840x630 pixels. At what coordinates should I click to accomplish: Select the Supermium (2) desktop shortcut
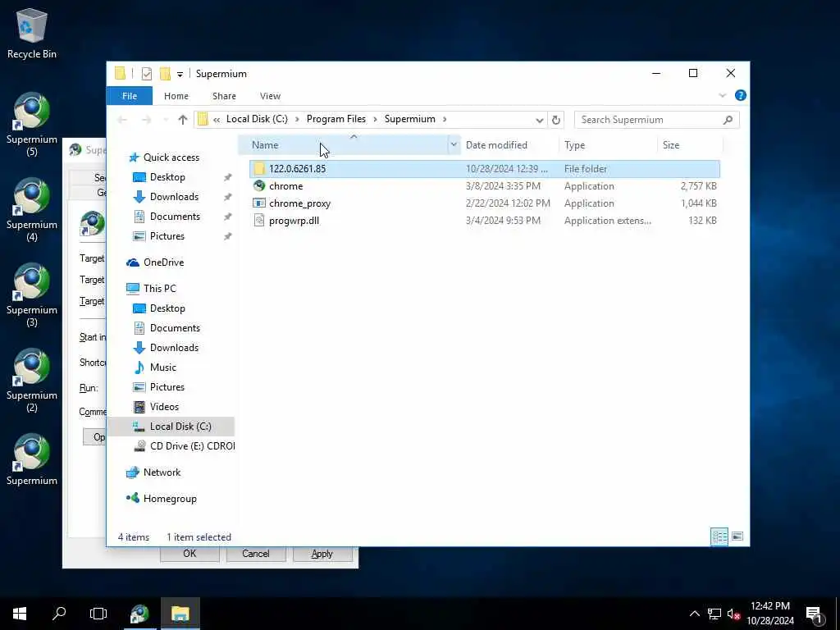pyautogui.click(x=32, y=380)
